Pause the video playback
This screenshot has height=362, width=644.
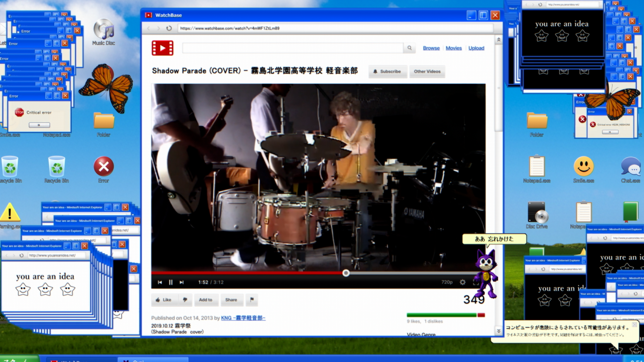point(171,282)
